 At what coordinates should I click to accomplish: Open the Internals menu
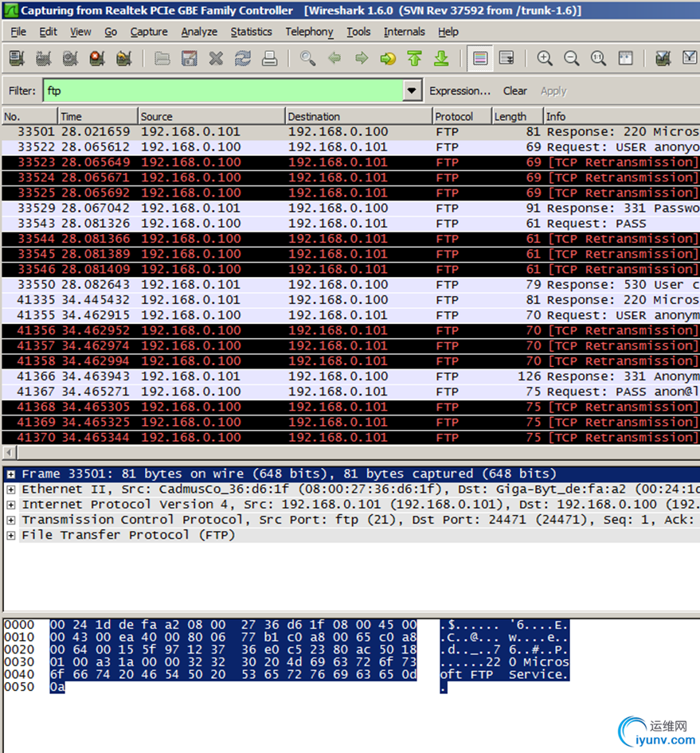pos(404,32)
